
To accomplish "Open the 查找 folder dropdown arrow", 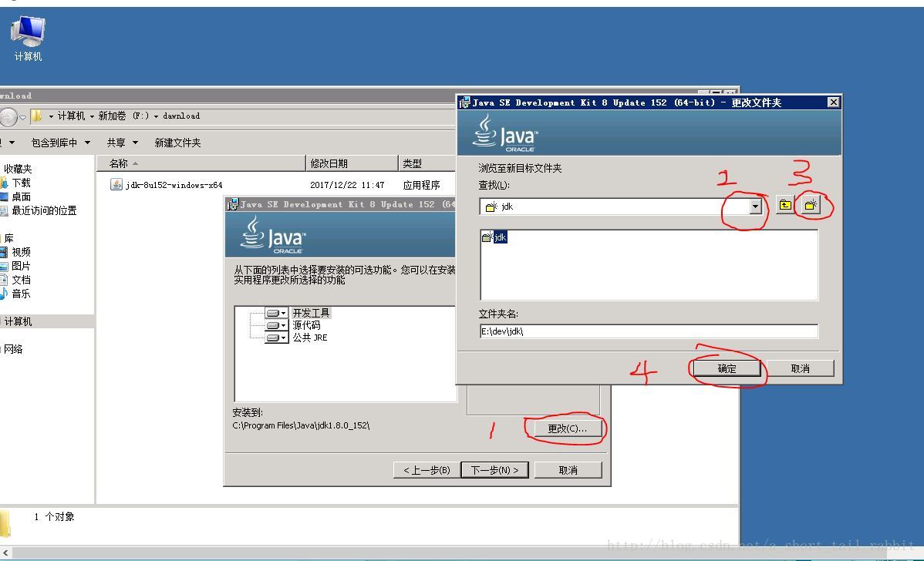I will click(x=755, y=206).
